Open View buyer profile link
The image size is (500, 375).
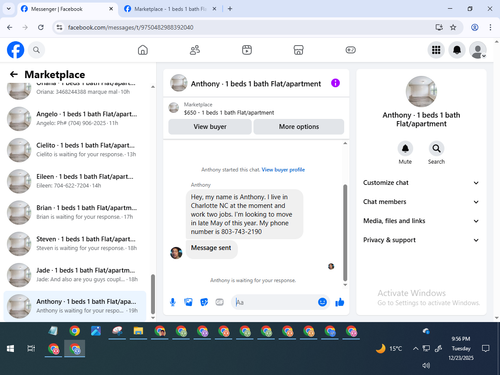click(283, 170)
